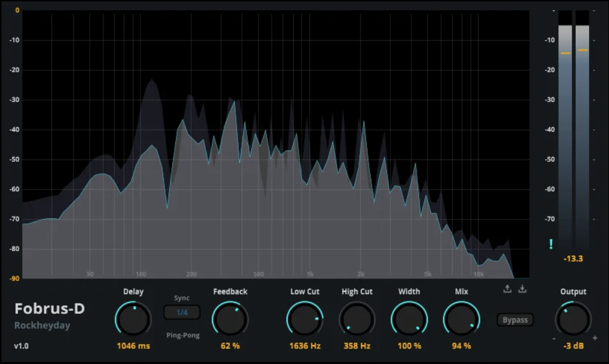The width and height of the screenshot is (609, 364).
Task: Click the High Cut label text
Action: [x=357, y=291]
